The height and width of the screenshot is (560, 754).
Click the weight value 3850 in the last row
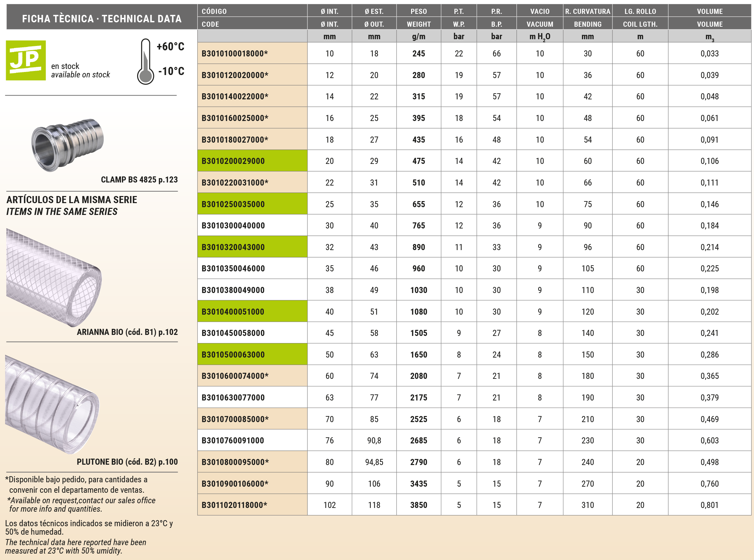point(419,505)
